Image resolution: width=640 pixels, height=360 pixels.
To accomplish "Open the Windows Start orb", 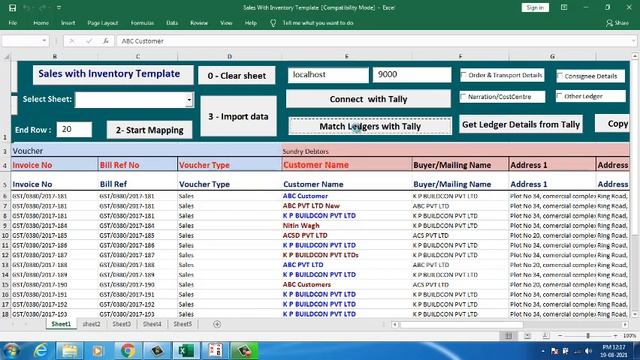I will [11, 351].
